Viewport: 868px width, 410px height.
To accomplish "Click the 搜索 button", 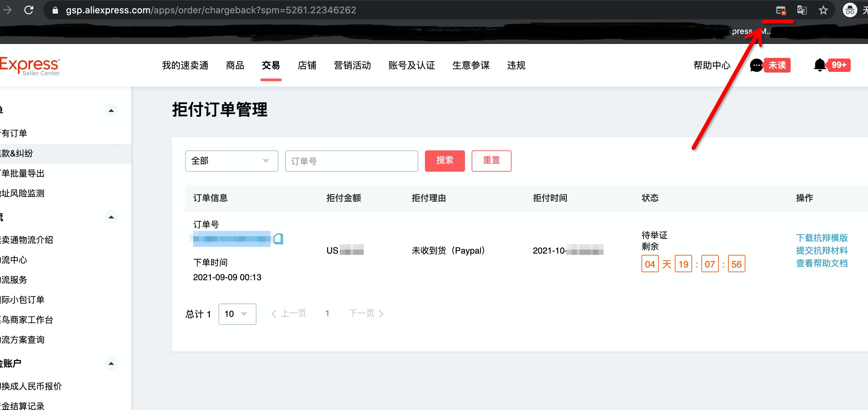I will [x=444, y=161].
